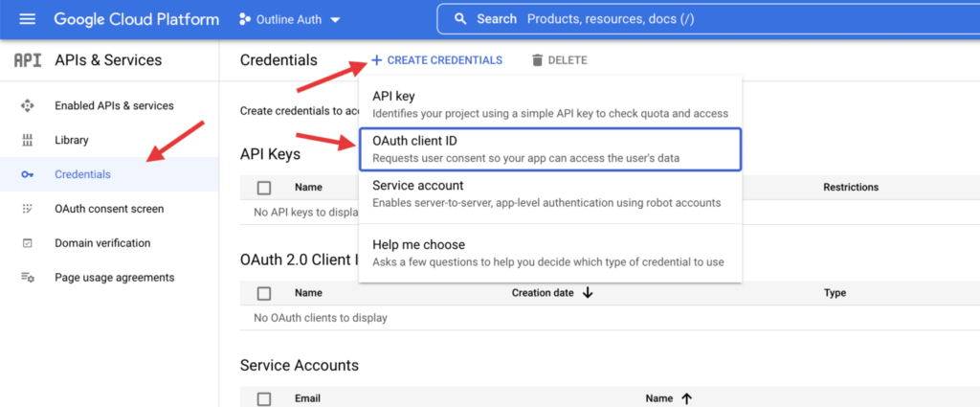Click the API Keys Name column header
Image resolution: width=980 pixels, height=407 pixels.
pyautogui.click(x=308, y=187)
